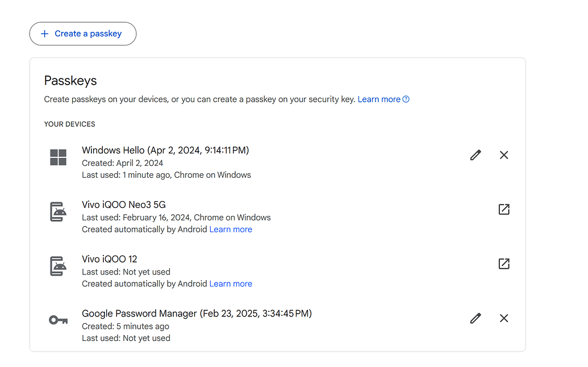This screenshot has width=588, height=367.
Task: Click the Android phone icon for iQOO 12
Action: (x=58, y=266)
